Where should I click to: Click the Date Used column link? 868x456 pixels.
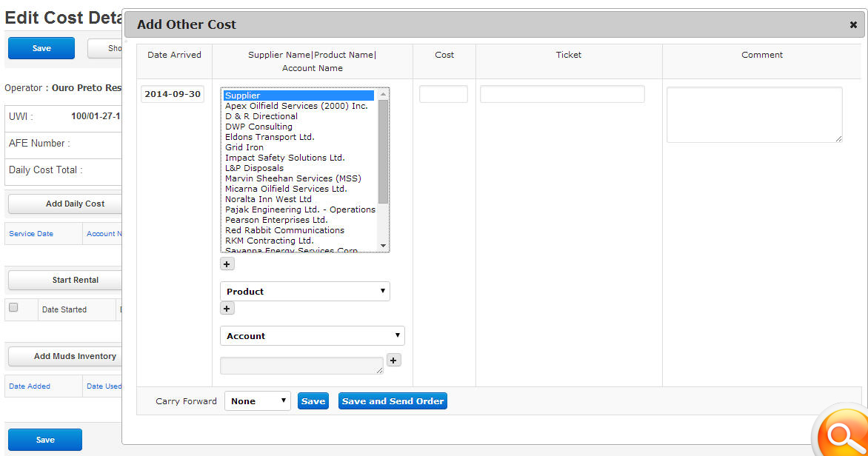click(104, 386)
